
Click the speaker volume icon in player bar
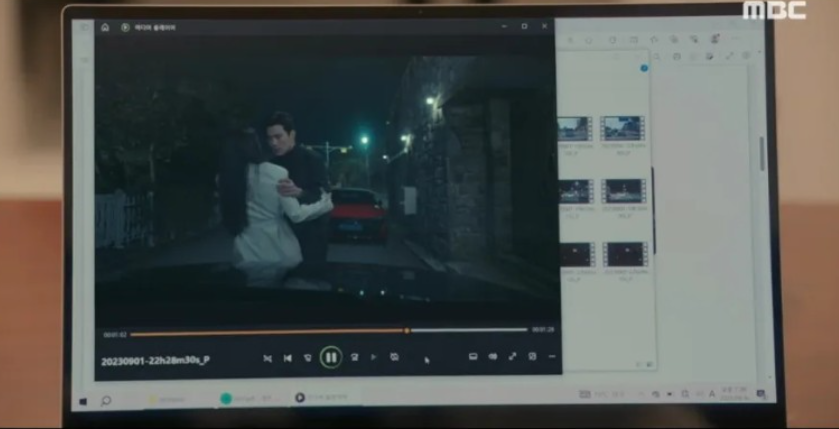(493, 356)
